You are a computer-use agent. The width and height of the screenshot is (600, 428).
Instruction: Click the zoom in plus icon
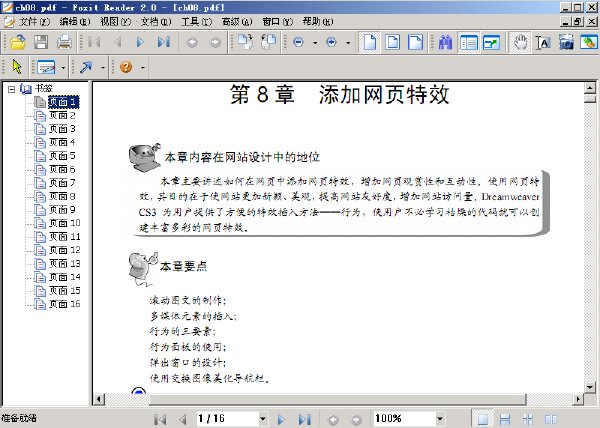(331, 42)
